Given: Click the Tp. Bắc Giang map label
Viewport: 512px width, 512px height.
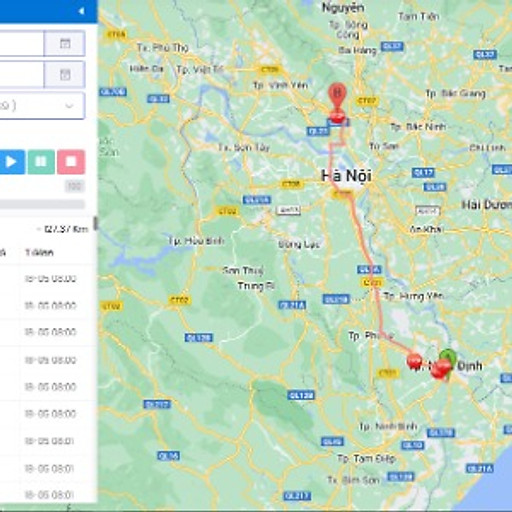Looking at the screenshot, I should pos(455,94).
